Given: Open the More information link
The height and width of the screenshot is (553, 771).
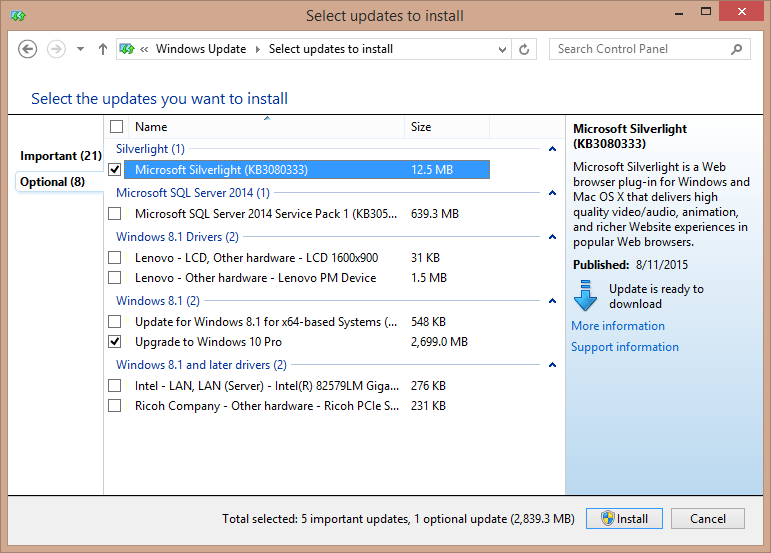Looking at the screenshot, I should 618,326.
